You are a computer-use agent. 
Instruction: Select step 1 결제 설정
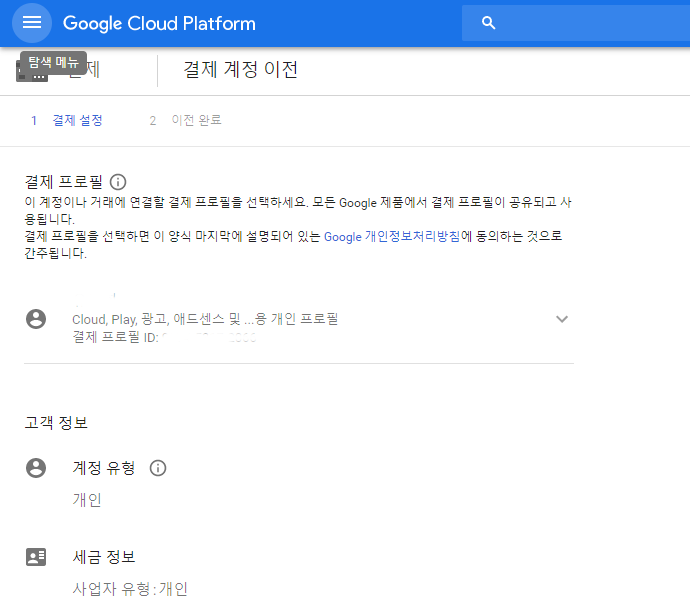[67, 120]
